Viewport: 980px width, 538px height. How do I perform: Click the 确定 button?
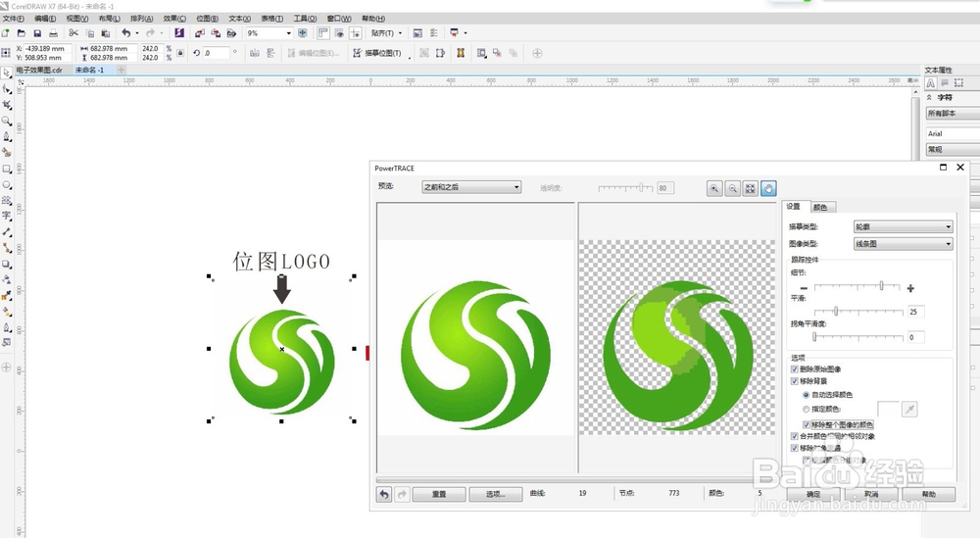(812, 494)
